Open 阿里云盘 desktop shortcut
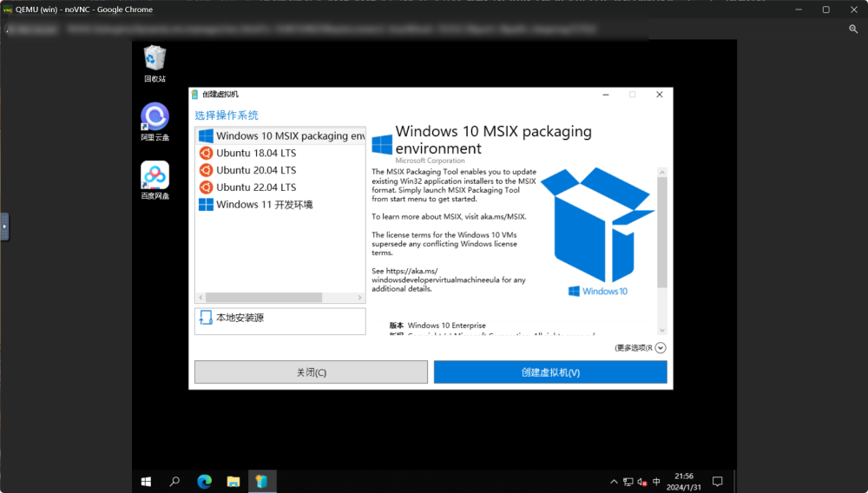This screenshot has height=493, width=868. coord(155,122)
